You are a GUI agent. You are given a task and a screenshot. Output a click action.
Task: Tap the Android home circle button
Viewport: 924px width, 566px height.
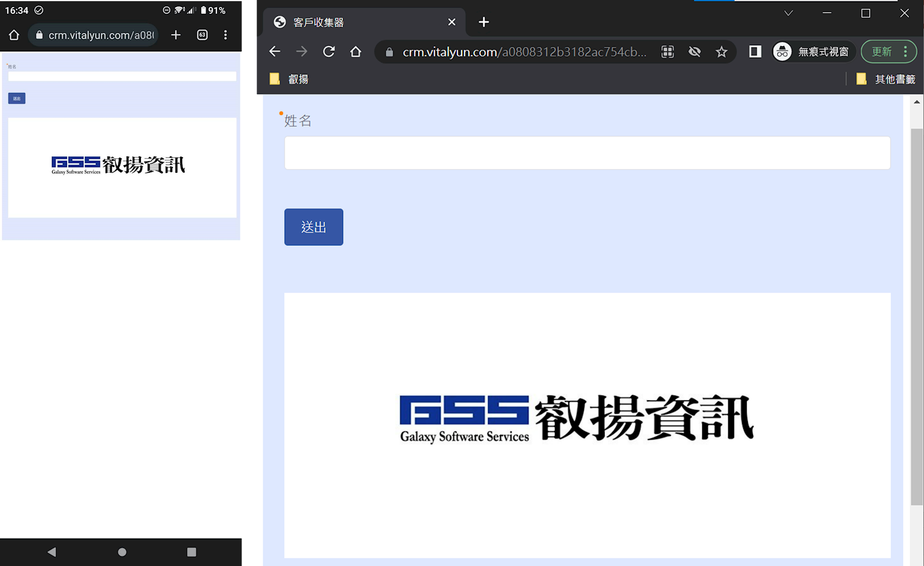(x=122, y=552)
